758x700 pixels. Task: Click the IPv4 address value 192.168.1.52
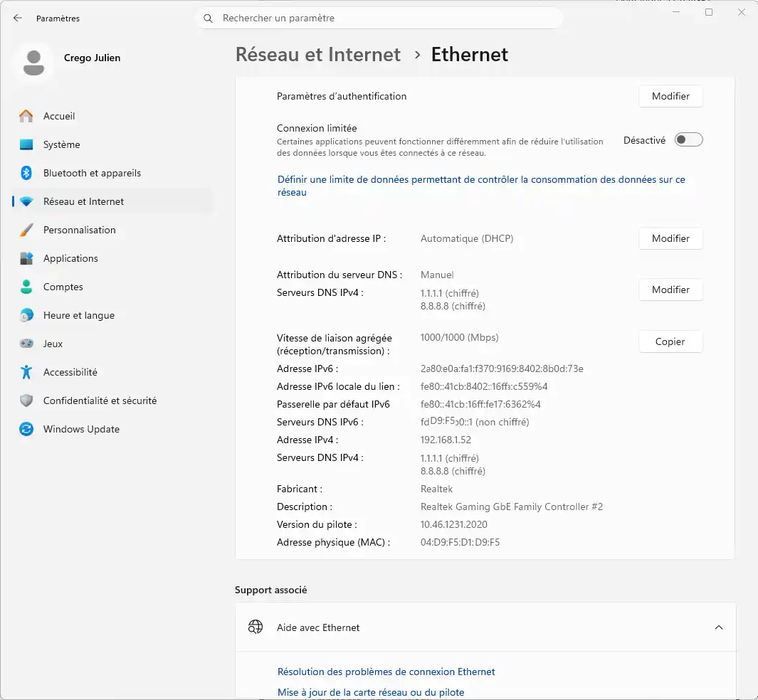pyautogui.click(x=446, y=440)
